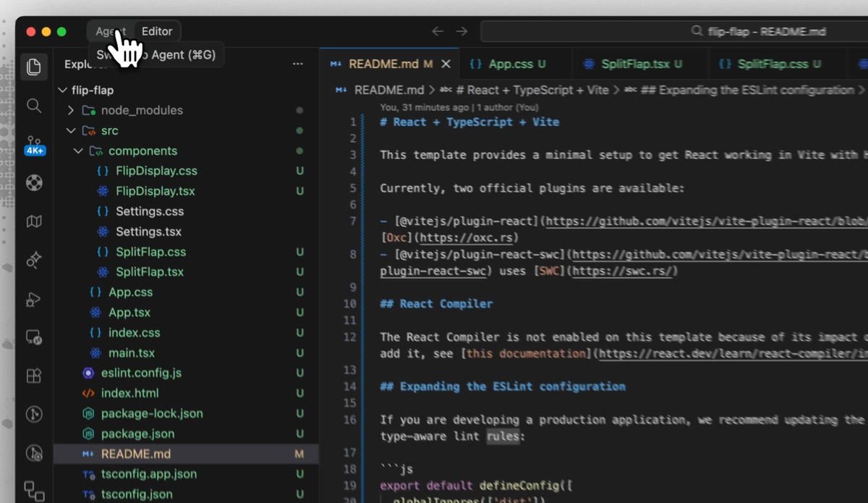Open SplitFlap.css in the file tree

[150, 253]
